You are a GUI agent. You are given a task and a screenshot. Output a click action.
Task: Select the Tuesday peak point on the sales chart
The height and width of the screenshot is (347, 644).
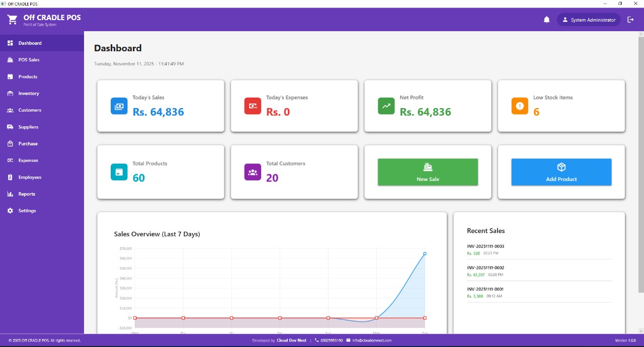click(x=424, y=253)
